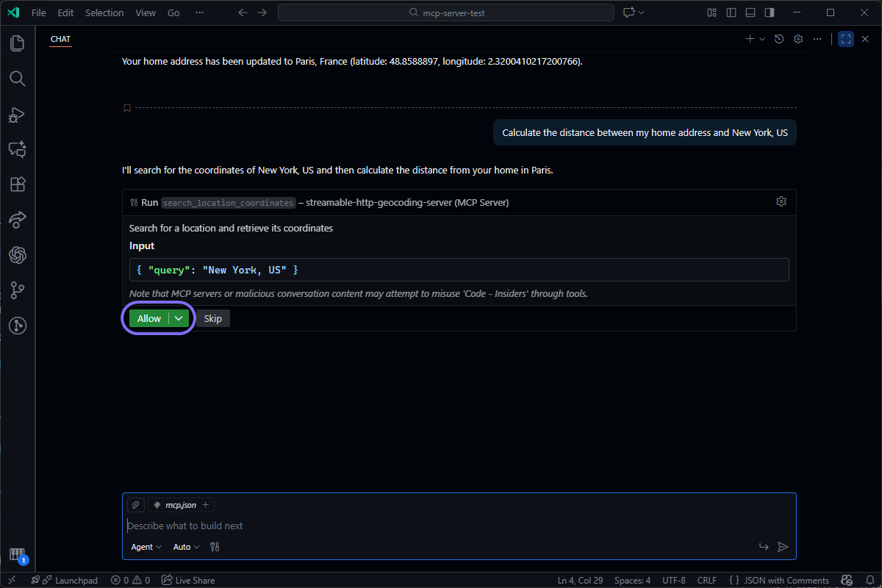This screenshot has height=588, width=882.
Task: Open the Search view
Action: [x=17, y=79]
